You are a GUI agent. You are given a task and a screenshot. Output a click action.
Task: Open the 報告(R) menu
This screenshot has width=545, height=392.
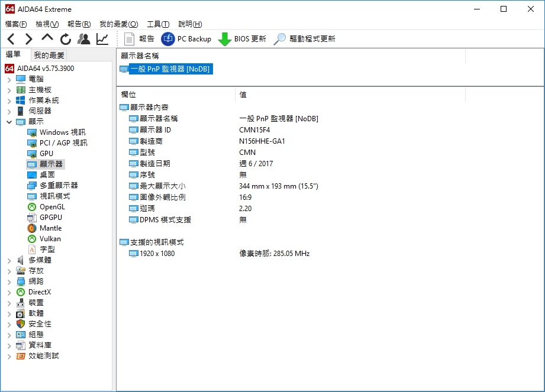pos(79,24)
